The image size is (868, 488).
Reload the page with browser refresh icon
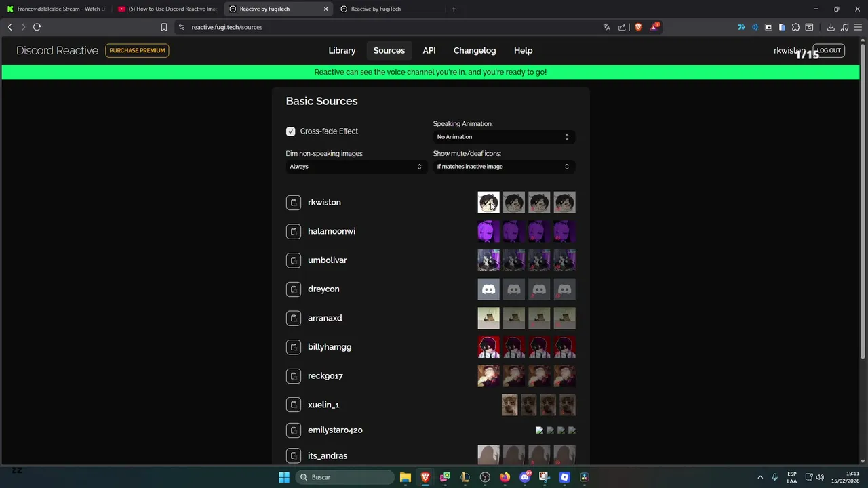click(37, 27)
